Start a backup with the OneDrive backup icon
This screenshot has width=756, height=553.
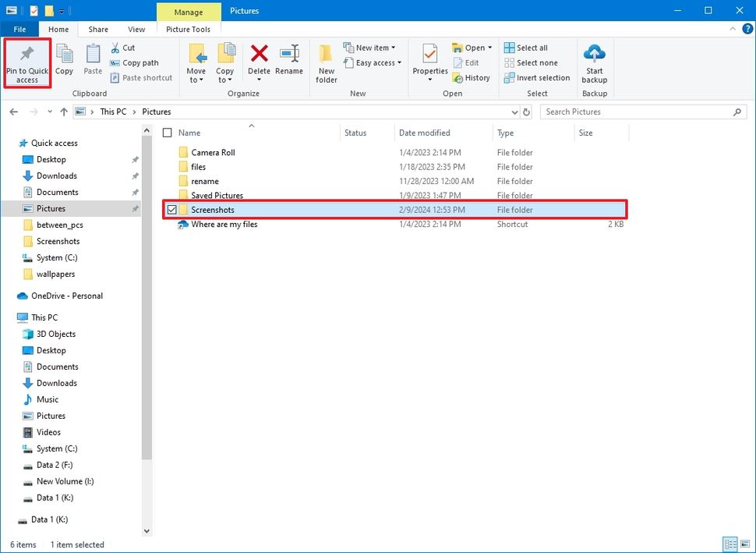click(594, 62)
